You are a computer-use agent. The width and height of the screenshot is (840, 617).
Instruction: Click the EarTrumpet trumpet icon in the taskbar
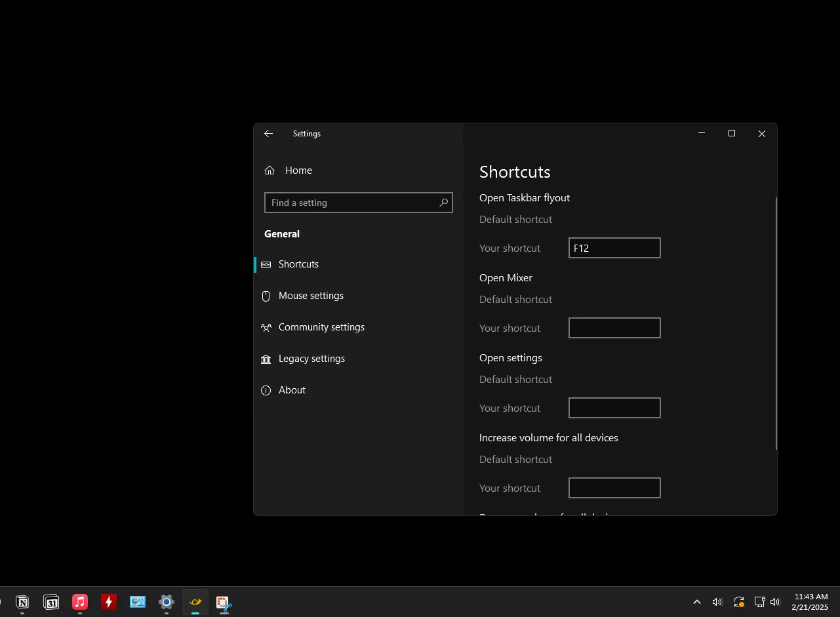coord(195,602)
